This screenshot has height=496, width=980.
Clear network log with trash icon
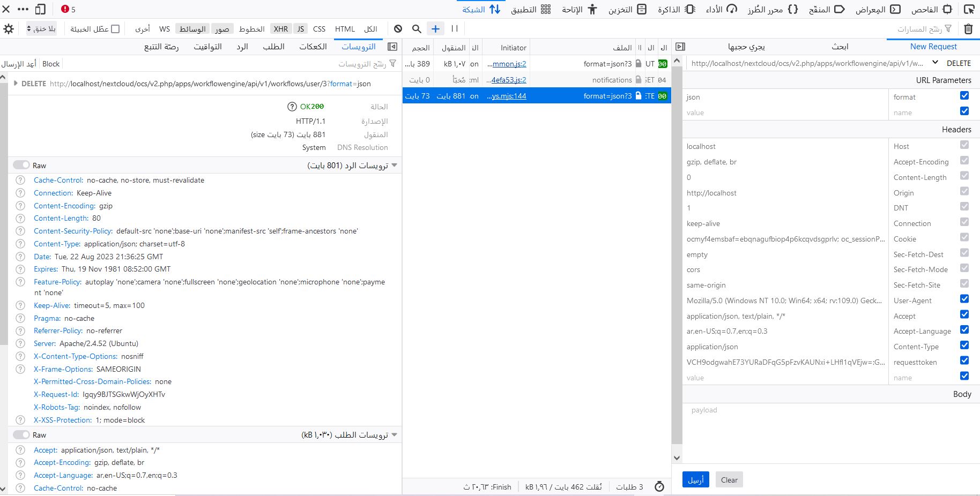[968, 29]
